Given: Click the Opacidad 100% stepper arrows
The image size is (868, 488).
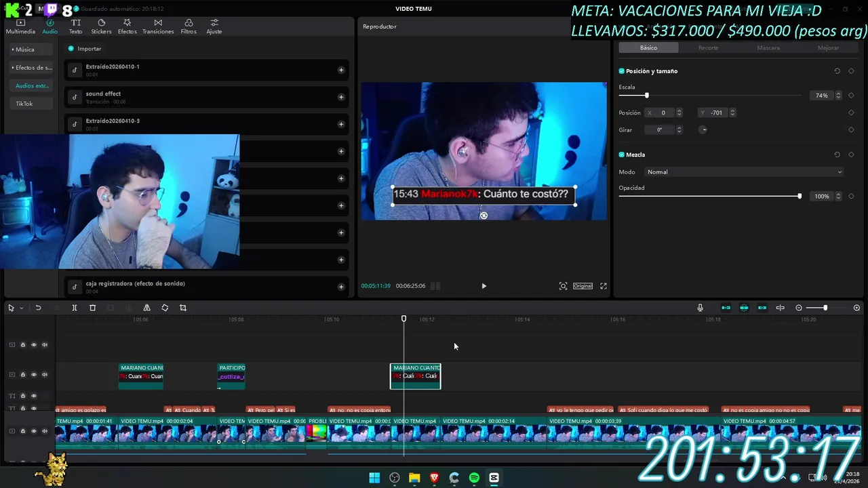Looking at the screenshot, I should 838,196.
